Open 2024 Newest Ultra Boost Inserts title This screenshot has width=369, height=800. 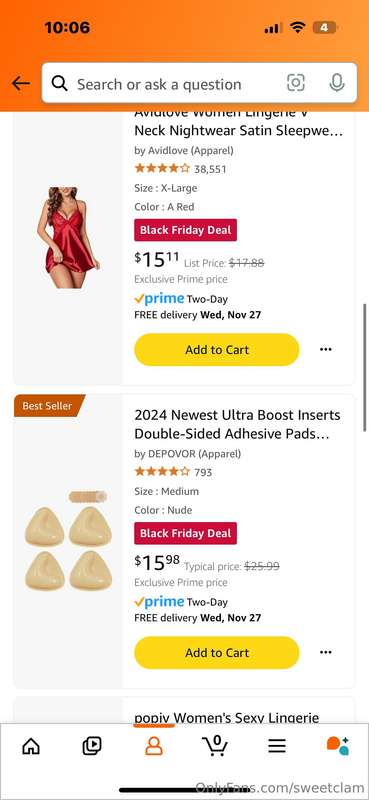coord(237,424)
